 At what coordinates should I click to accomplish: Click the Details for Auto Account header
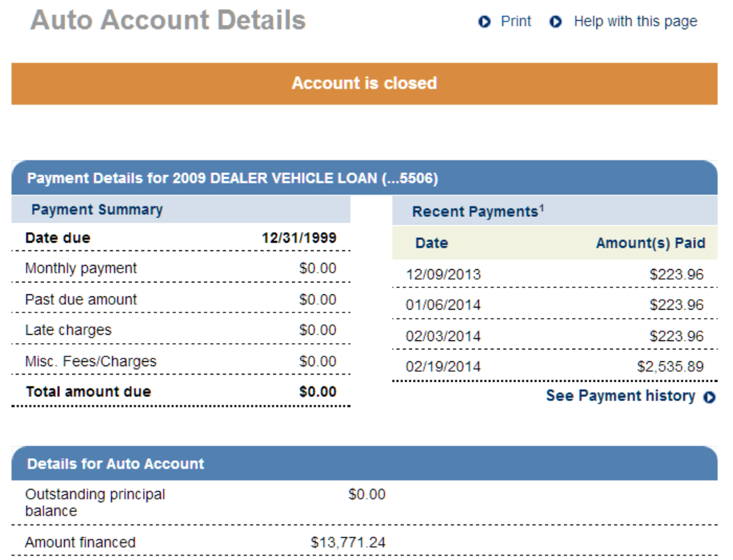(365, 463)
